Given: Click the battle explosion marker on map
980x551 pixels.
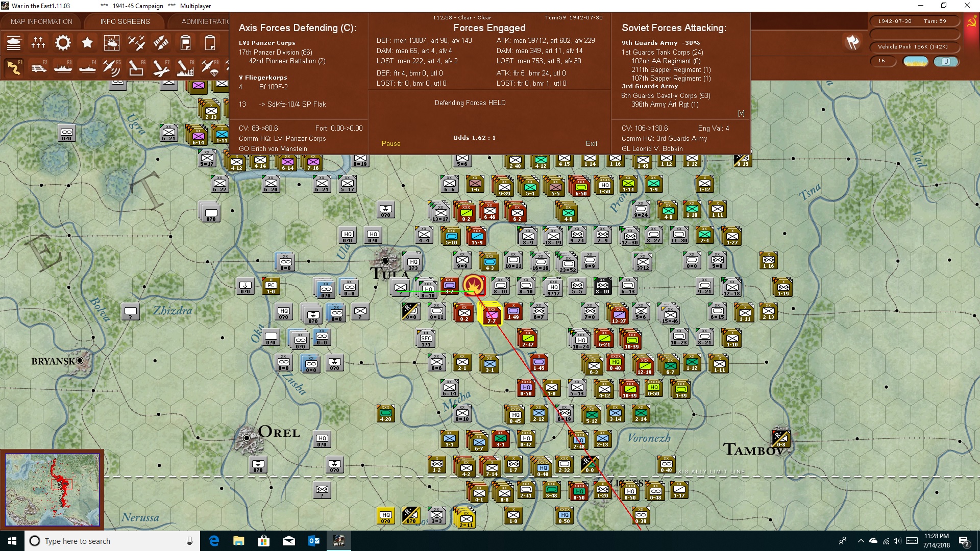Looking at the screenshot, I should tap(475, 285).
